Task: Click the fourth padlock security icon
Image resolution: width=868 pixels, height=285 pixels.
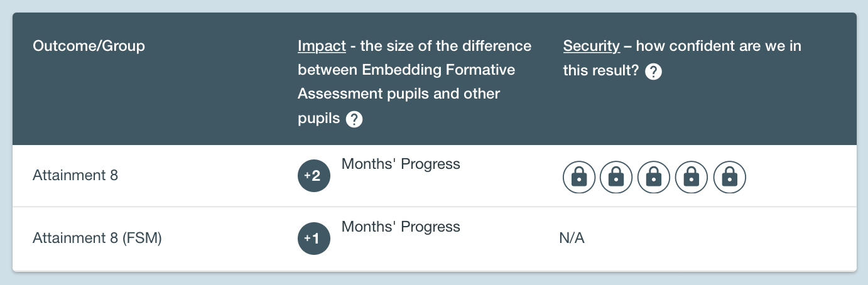Action: pos(692,178)
